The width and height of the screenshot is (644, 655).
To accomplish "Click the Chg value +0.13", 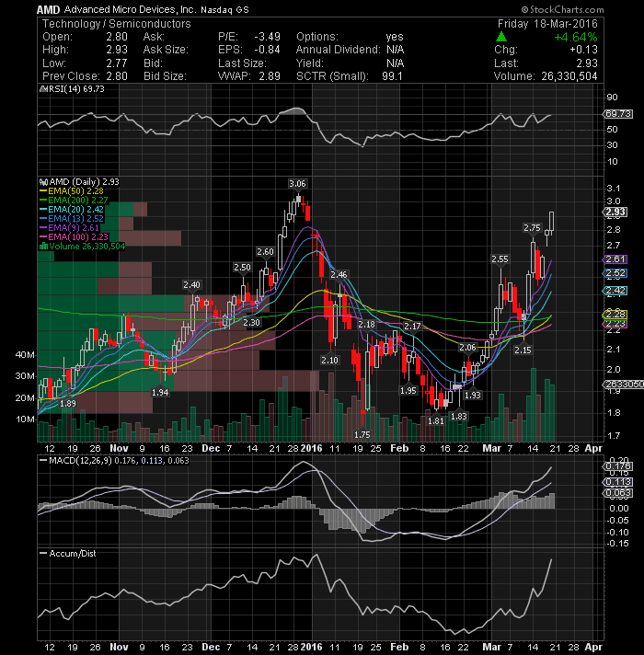I will [583, 50].
